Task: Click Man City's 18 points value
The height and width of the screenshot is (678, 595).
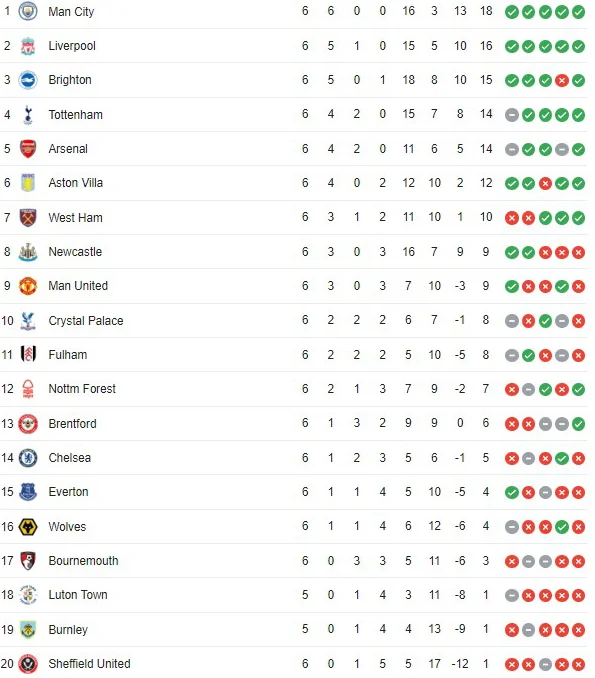Action: (486, 11)
